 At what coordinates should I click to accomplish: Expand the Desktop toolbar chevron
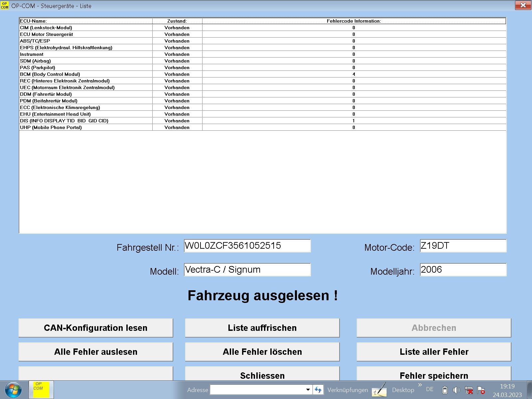tap(420, 385)
